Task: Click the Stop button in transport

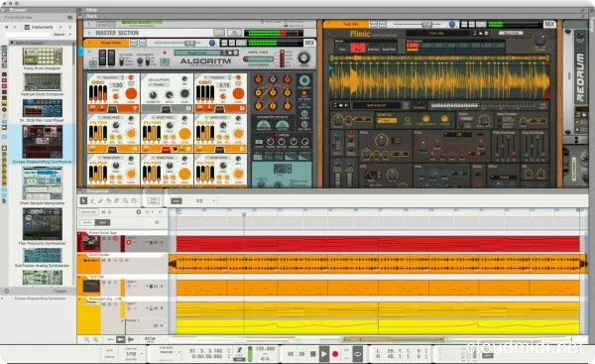Action: 312,354
